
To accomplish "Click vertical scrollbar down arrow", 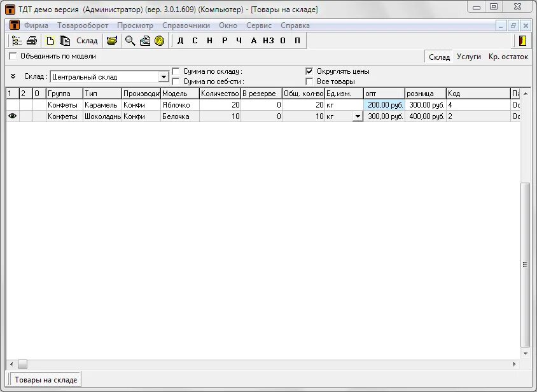I will (x=526, y=353).
